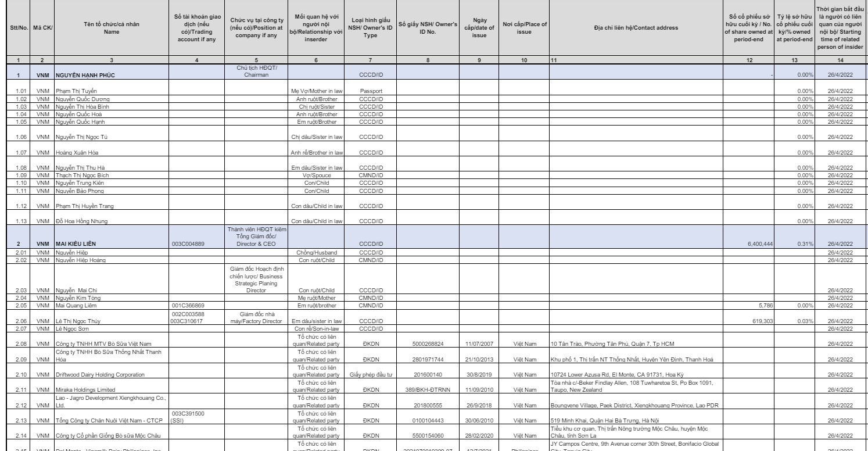Select the 'Con rể/Son-in-law' cell
The width and height of the screenshot is (868, 451).
click(317, 327)
